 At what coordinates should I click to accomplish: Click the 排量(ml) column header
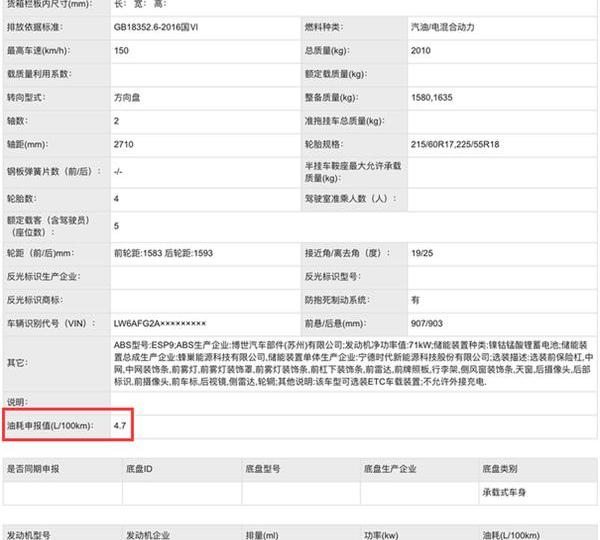262,535
